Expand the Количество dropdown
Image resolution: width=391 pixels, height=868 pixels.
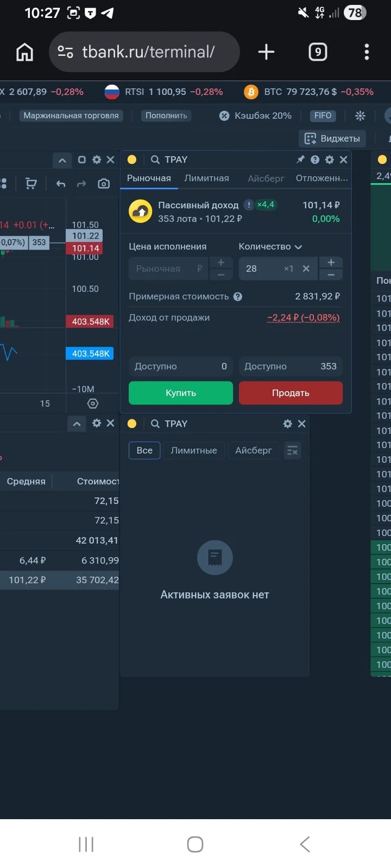pyautogui.click(x=270, y=246)
